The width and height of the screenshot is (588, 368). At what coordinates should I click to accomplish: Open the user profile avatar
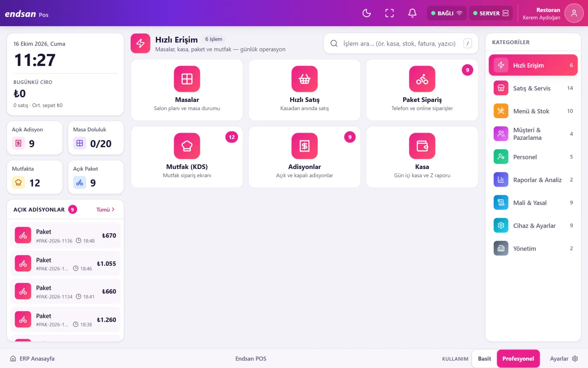tap(574, 13)
